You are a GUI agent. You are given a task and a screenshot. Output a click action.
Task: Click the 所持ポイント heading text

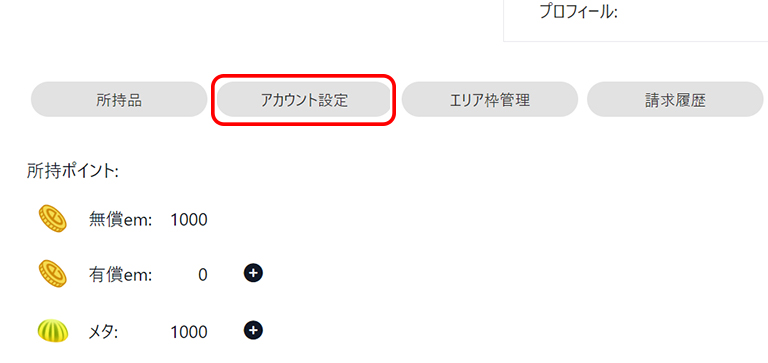pyautogui.click(x=73, y=172)
